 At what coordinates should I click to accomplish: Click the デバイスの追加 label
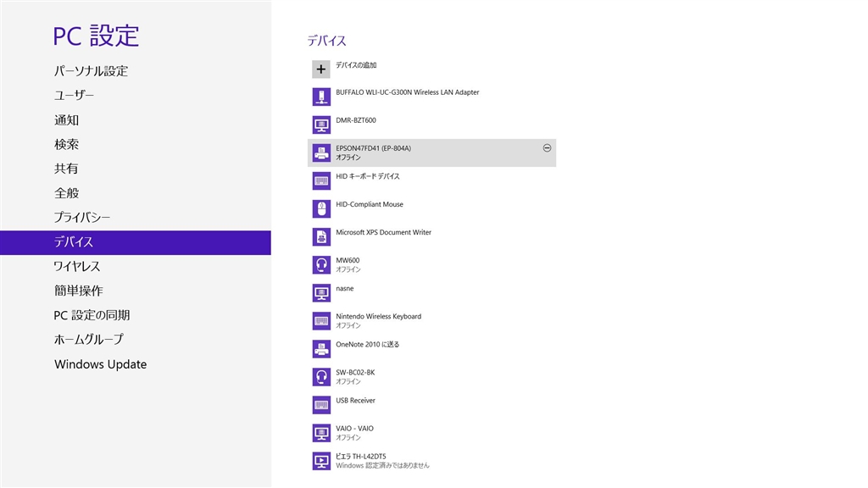pyautogui.click(x=356, y=65)
